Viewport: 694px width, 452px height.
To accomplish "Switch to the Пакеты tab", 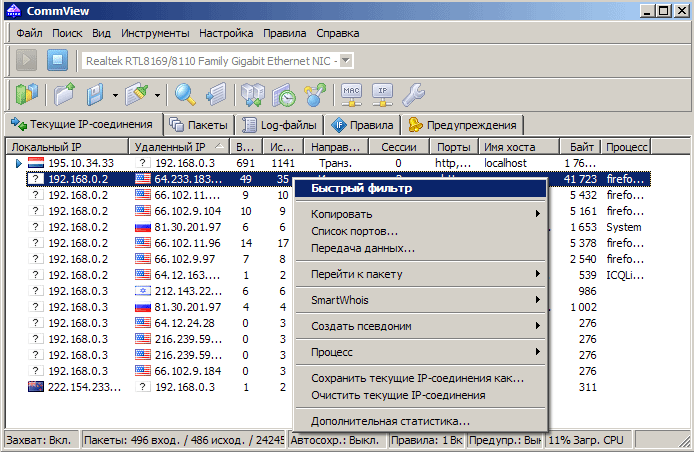I will [199, 125].
